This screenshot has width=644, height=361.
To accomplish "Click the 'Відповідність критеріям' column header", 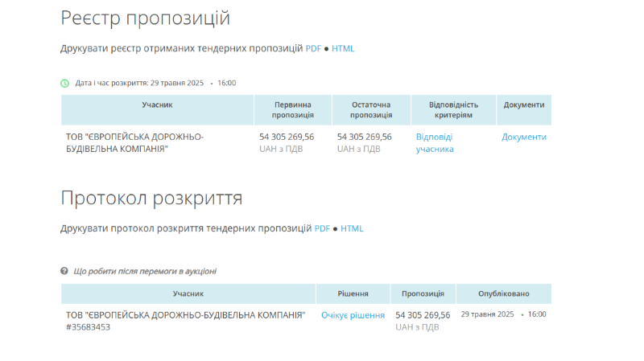I will 453,110.
